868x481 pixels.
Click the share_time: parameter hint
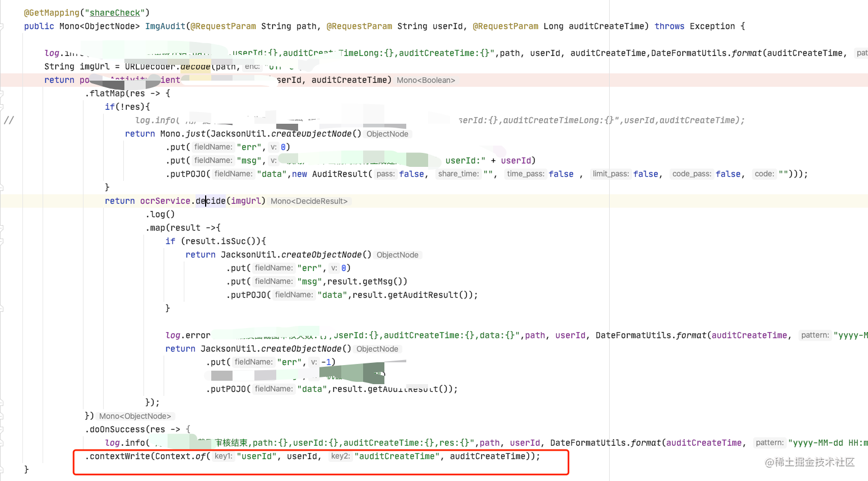pyautogui.click(x=458, y=174)
